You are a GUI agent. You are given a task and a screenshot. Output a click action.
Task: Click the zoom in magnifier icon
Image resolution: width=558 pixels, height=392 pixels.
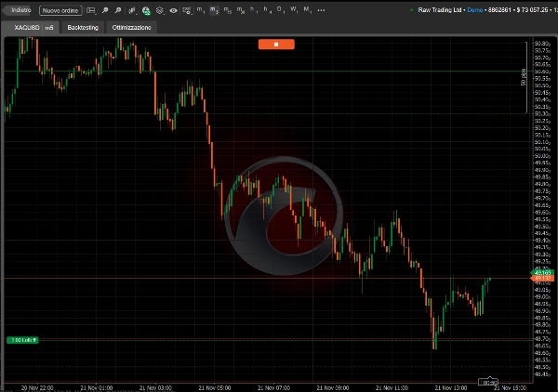pyautogui.click(x=105, y=10)
